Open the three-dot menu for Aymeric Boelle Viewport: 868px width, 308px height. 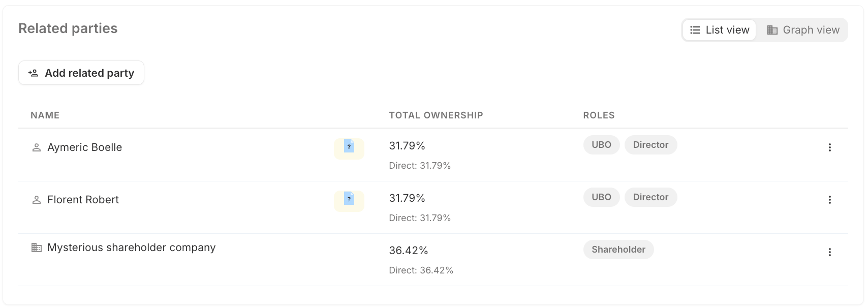[829, 147]
